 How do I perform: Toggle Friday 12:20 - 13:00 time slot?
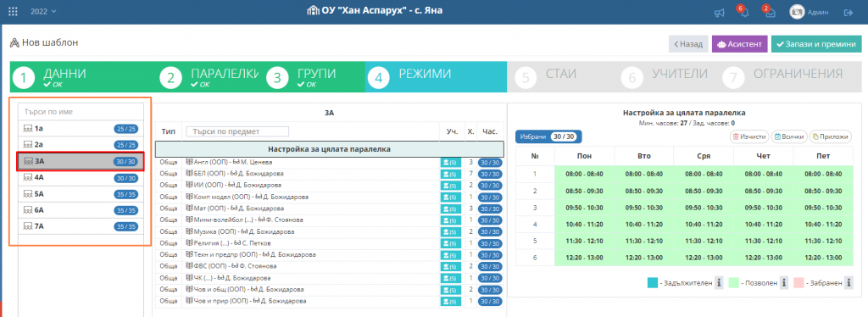tap(823, 258)
